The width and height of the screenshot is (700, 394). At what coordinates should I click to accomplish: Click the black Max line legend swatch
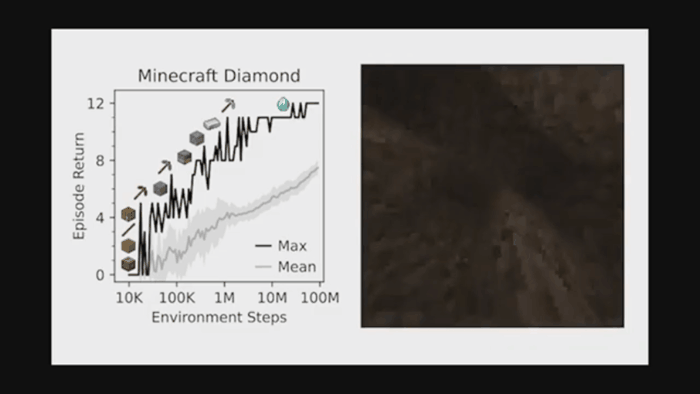(x=263, y=246)
